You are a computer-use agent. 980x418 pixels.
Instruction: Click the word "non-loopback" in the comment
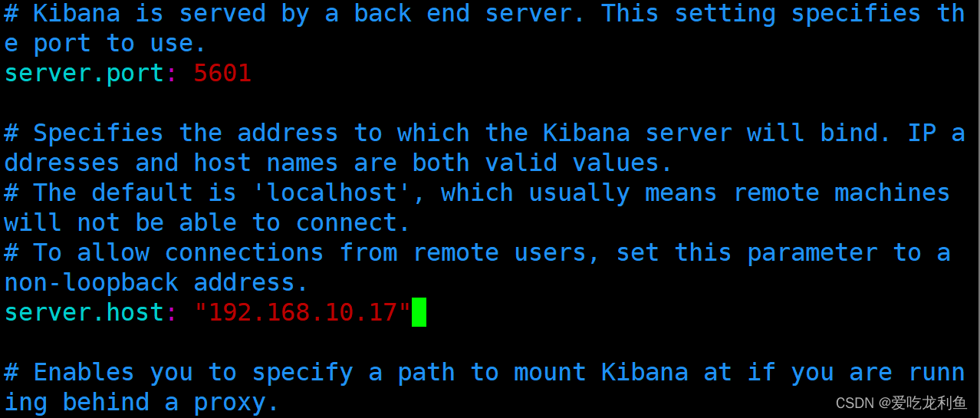(91, 282)
